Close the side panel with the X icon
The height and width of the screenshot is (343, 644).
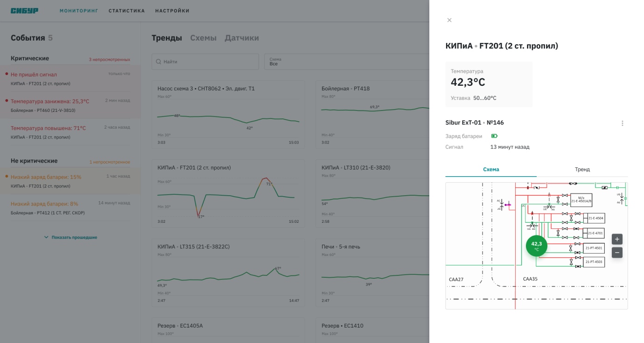(x=449, y=20)
